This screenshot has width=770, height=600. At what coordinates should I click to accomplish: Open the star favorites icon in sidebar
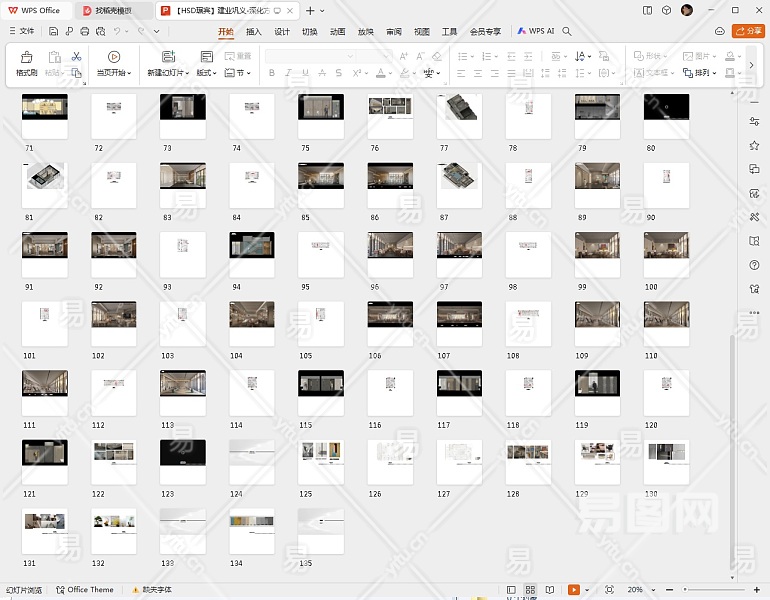point(754,145)
